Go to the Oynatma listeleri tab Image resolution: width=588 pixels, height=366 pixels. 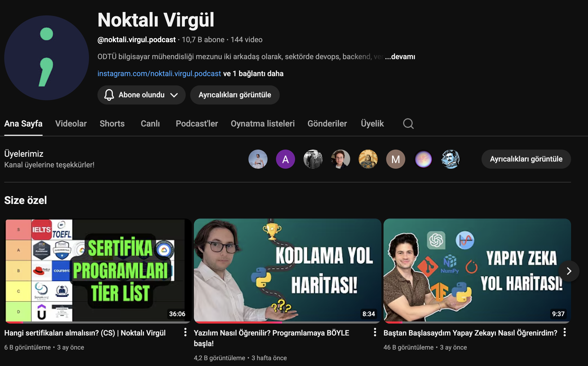coord(262,124)
